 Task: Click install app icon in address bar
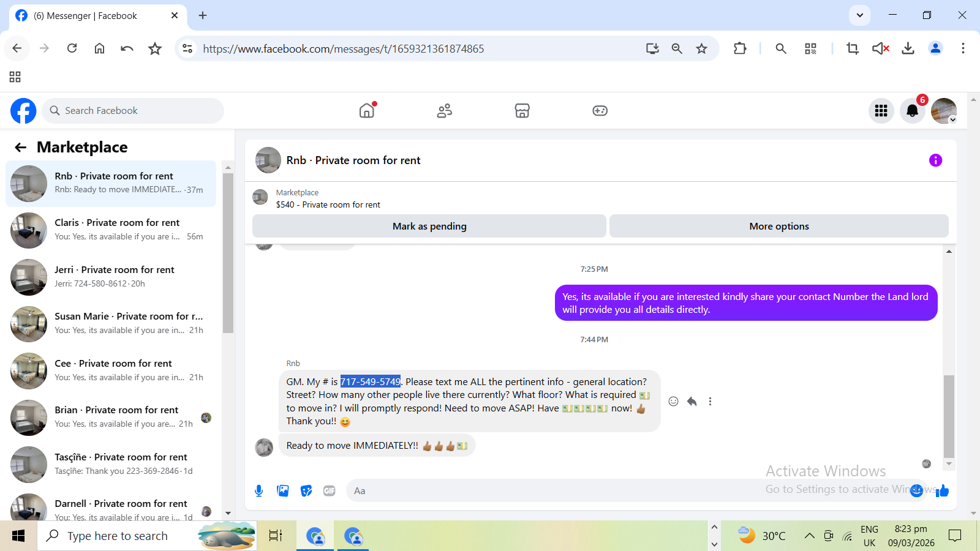(652, 48)
